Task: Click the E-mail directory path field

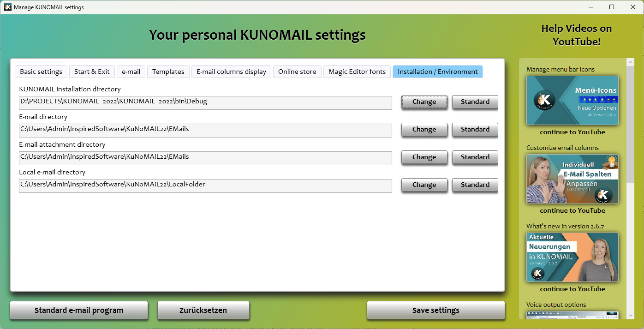Action: click(205, 131)
